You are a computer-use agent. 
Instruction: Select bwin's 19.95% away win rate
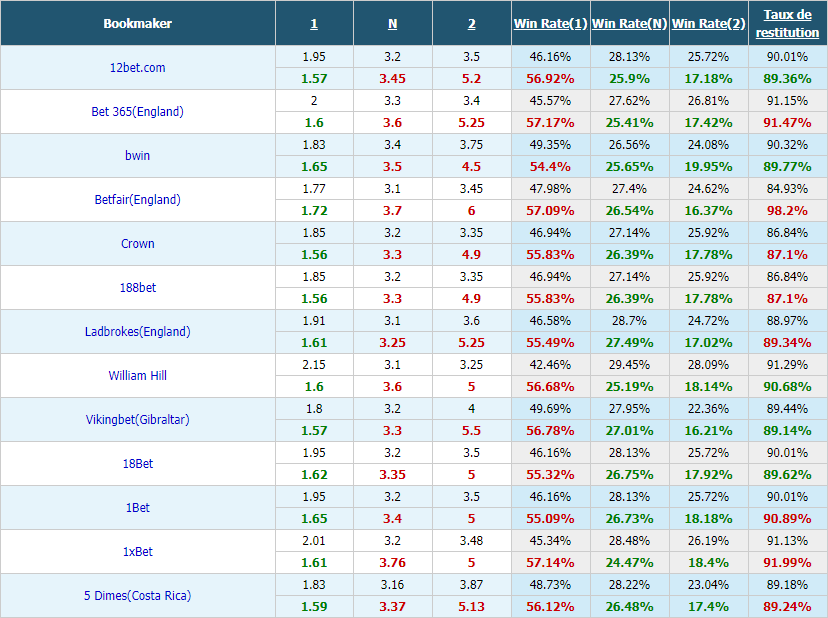[x=708, y=167]
